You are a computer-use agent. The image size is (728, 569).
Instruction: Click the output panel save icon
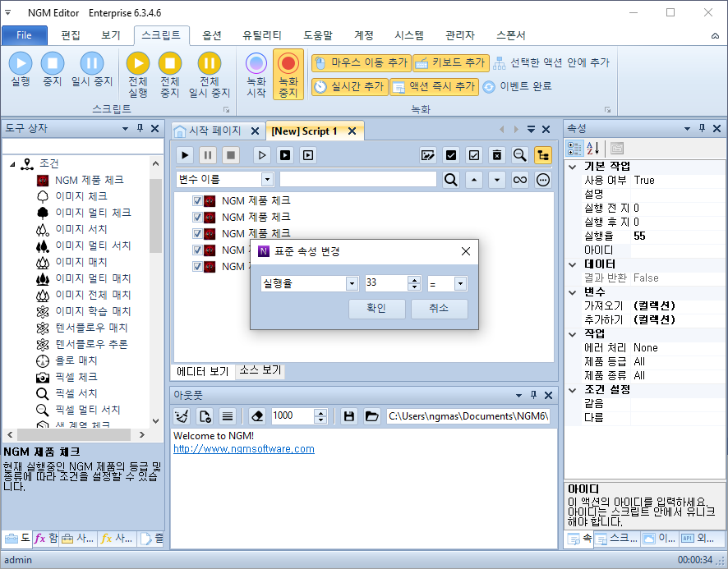pos(348,416)
